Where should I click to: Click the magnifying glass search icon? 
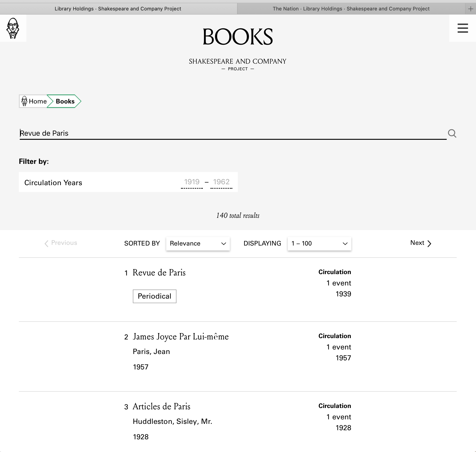[x=452, y=133]
